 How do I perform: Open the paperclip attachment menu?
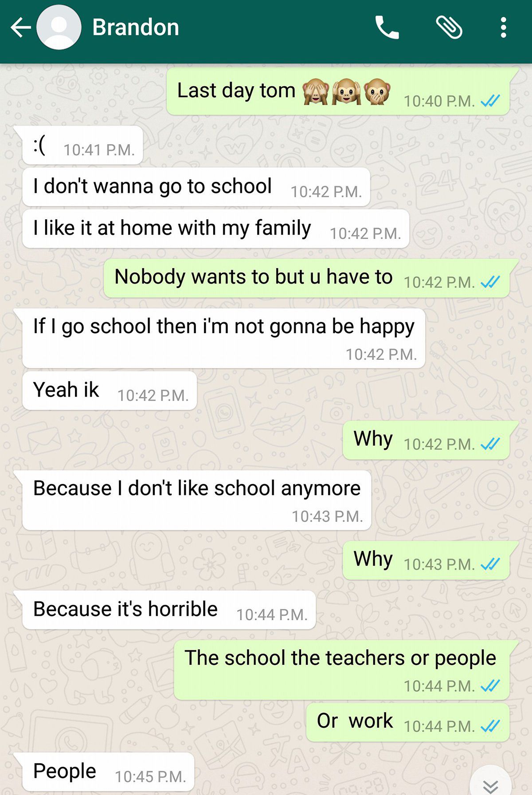(x=449, y=28)
